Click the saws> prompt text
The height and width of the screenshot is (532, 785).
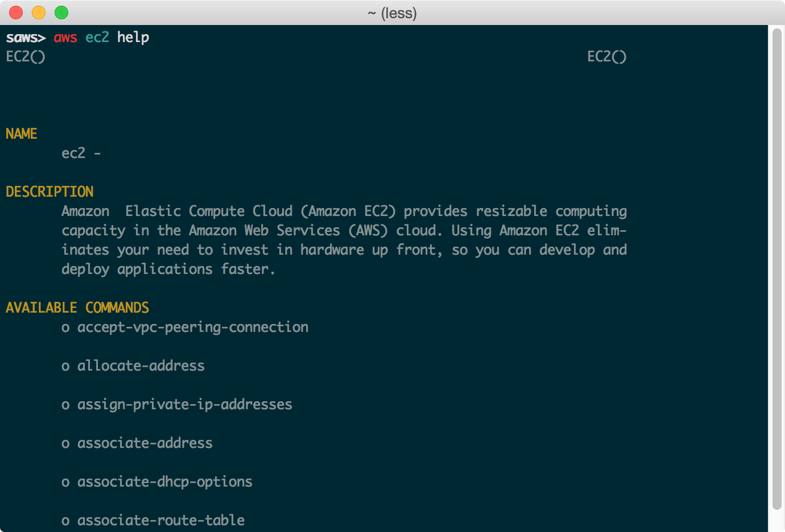(x=26, y=38)
